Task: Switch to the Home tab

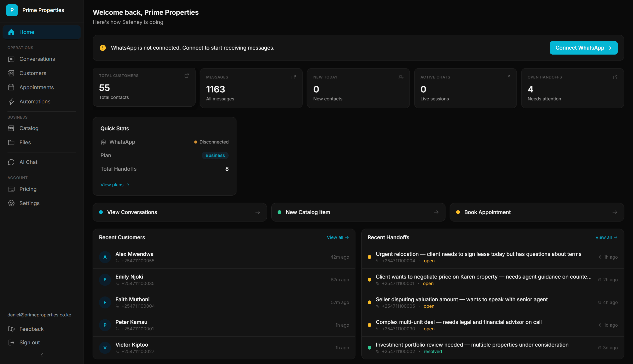Action: [26, 32]
